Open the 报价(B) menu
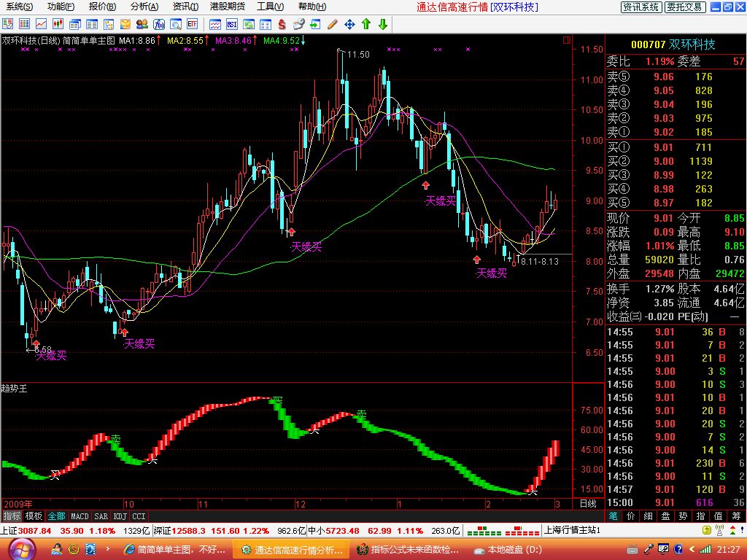747x560 pixels. click(102, 7)
